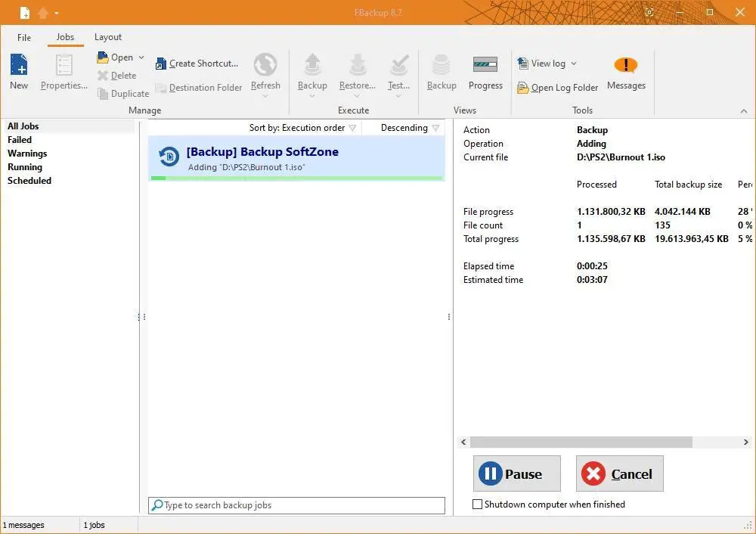Click the search magnifier icon
Screen dimensions: 756x534
tap(156, 505)
